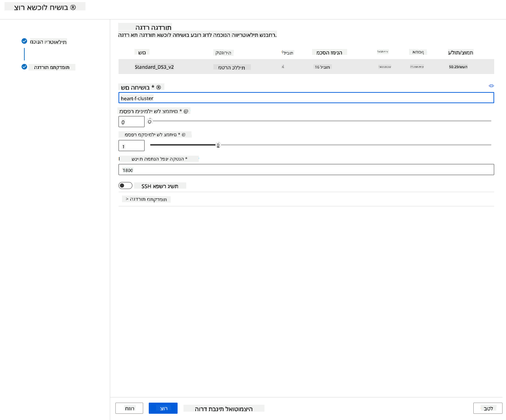
Task: Click the heart-f-cluster compute name field
Action: (306, 98)
